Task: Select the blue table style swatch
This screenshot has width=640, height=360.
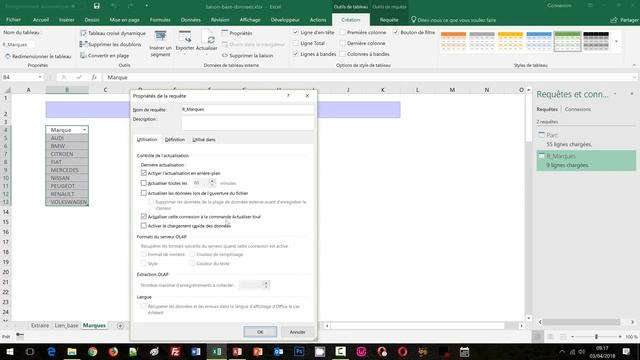Action: point(539,41)
